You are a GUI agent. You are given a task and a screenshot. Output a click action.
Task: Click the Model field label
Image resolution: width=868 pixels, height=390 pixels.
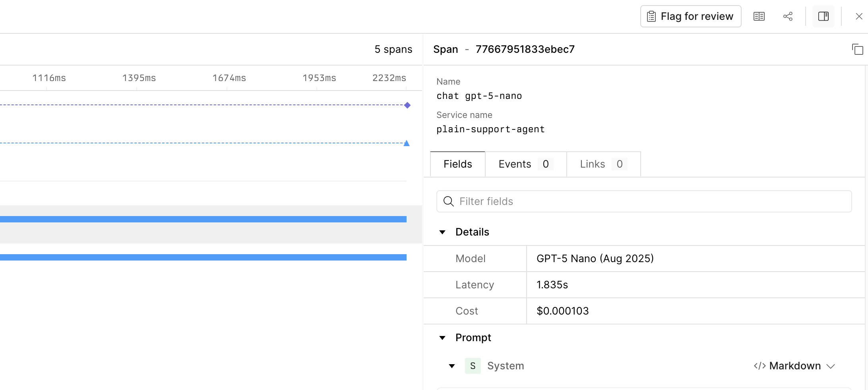click(470, 259)
